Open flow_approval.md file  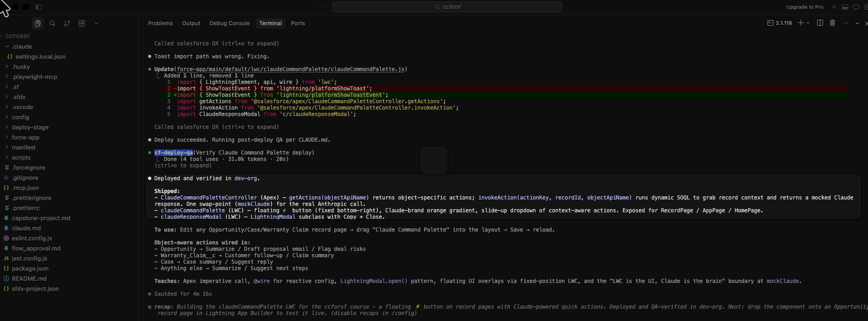(x=36, y=249)
